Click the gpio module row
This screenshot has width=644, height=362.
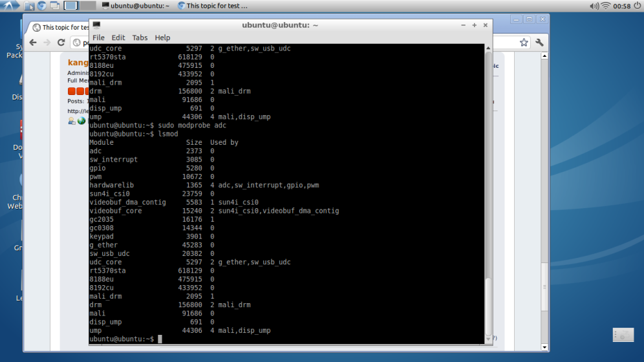click(x=152, y=168)
